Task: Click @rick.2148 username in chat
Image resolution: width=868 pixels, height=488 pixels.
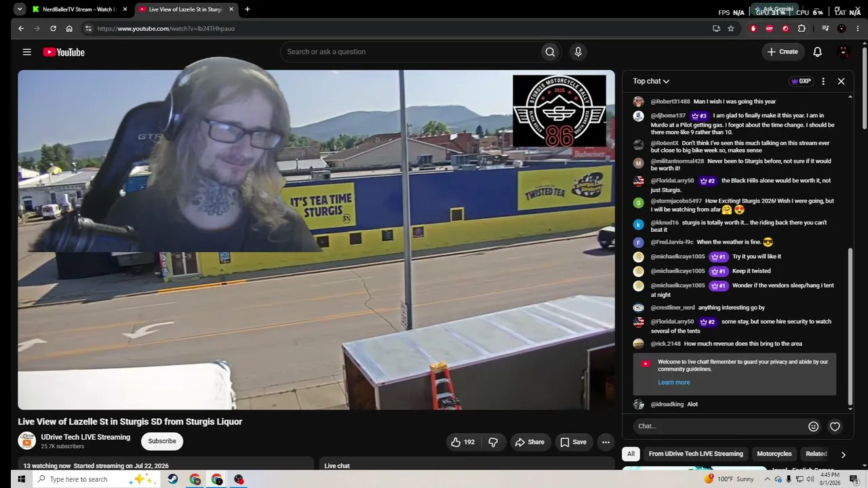Action: 666,344
